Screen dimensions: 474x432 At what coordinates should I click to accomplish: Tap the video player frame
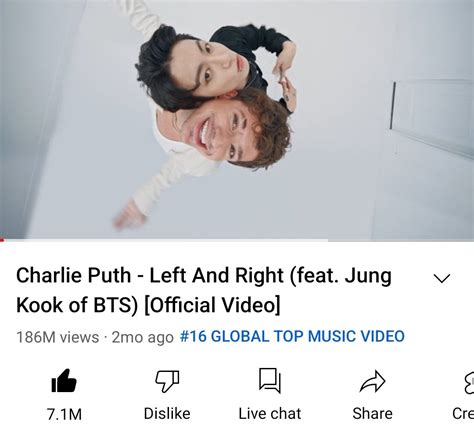pyautogui.click(x=237, y=120)
